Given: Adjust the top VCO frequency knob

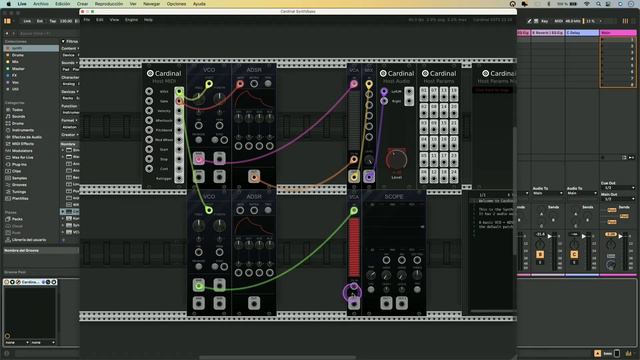Looking at the screenshot, I should [x=199, y=98].
